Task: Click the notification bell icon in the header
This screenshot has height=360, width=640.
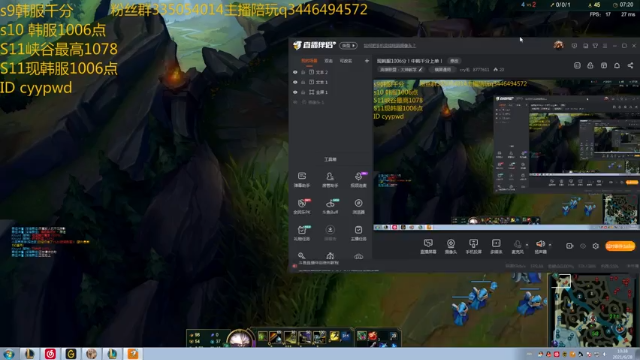Action: pos(617,65)
